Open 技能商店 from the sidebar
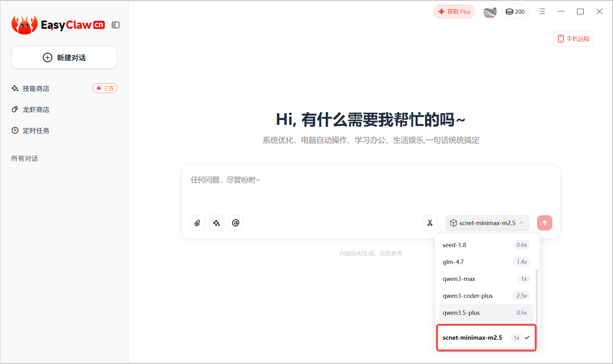613x364 pixels. click(35, 88)
